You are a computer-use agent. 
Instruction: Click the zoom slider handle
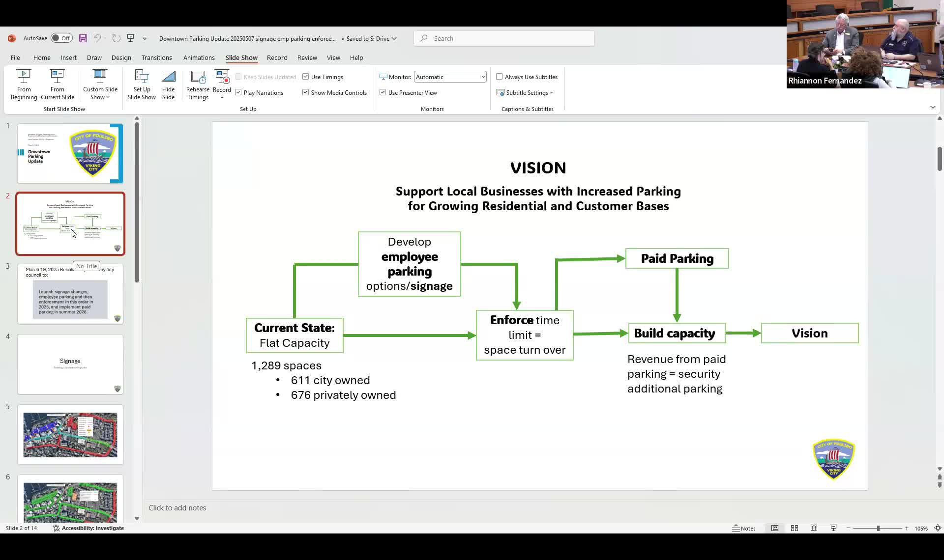(x=878, y=528)
